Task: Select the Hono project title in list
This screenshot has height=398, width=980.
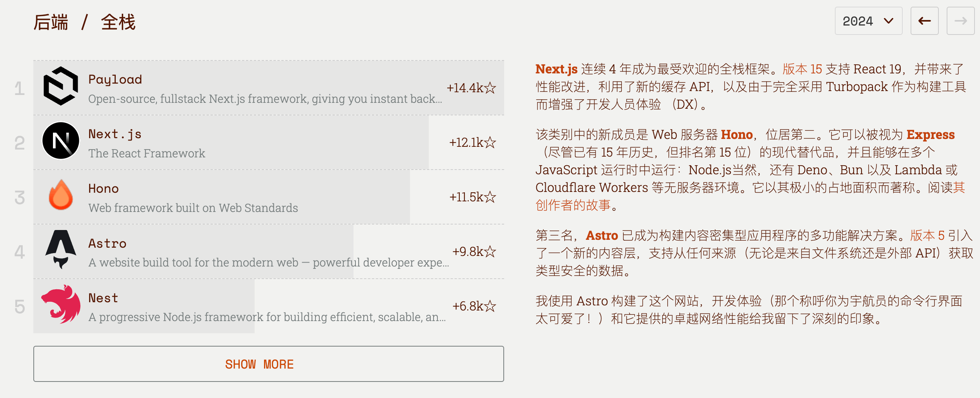Action: tap(104, 189)
